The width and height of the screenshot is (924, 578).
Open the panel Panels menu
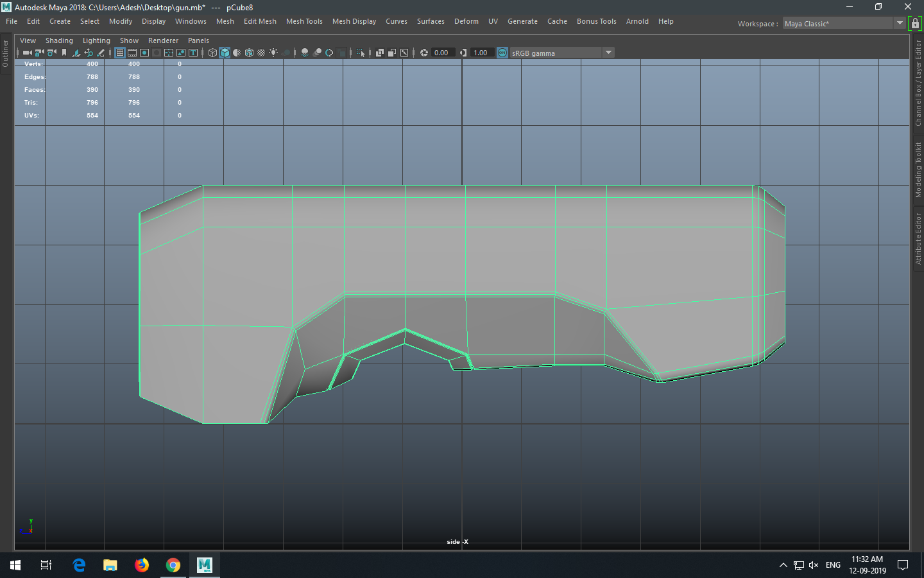coord(198,40)
